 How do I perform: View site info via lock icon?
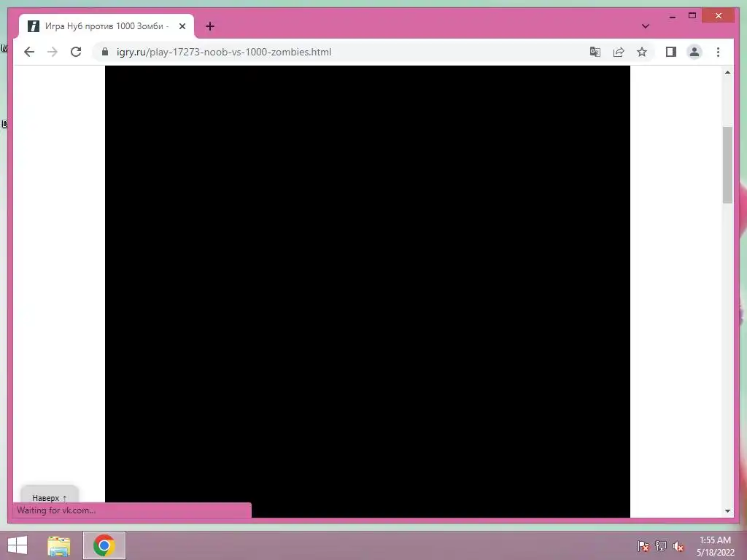pos(105,52)
